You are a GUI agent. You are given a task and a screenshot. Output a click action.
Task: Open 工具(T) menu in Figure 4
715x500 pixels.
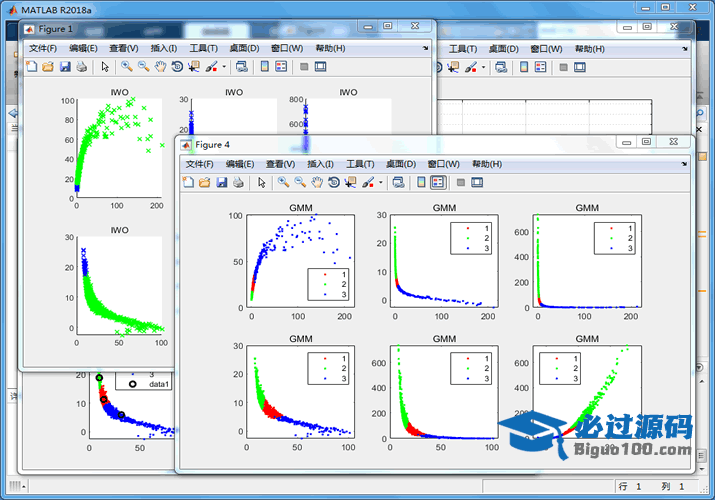[360, 164]
